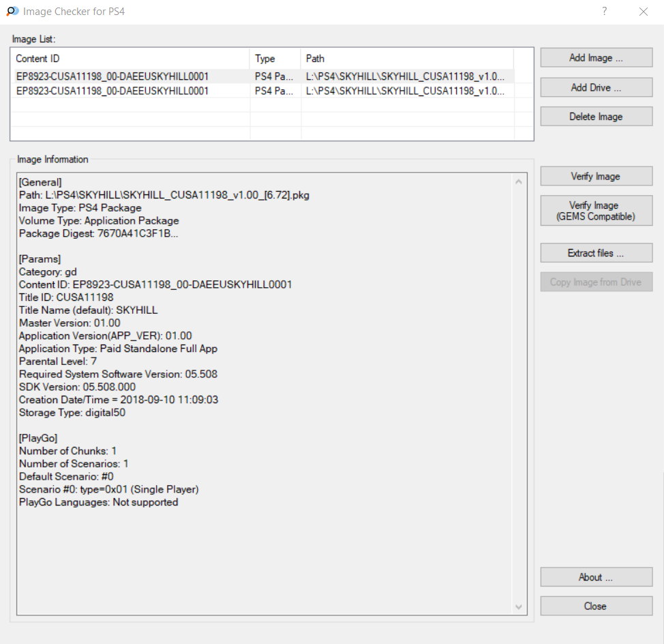Click 'Required System Software Version: 05.508'
Screen dimensions: 664x644
[118, 374]
